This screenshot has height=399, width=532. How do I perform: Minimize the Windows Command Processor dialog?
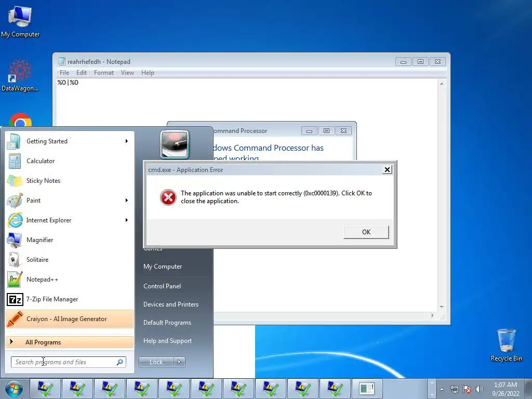(309, 131)
